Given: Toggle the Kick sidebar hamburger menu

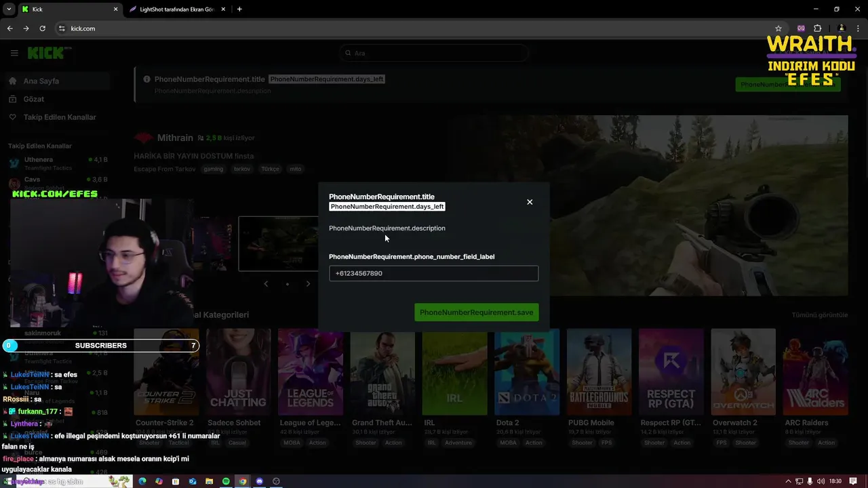Looking at the screenshot, I should (14, 53).
